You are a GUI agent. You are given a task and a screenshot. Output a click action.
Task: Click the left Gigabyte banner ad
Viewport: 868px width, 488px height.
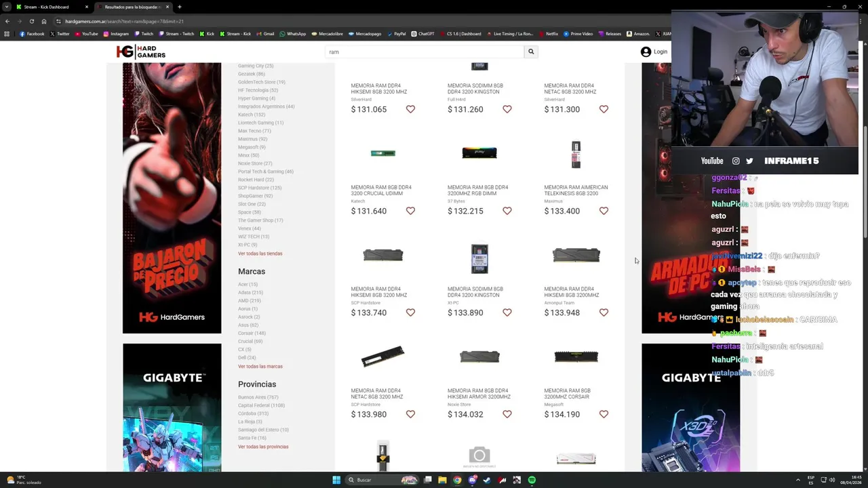pos(172,407)
